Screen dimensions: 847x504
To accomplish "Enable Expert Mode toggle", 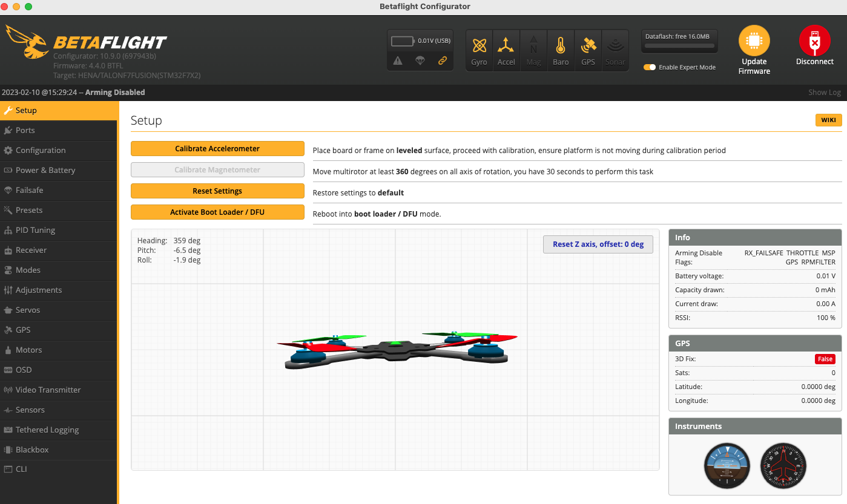I will coord(649,68).
